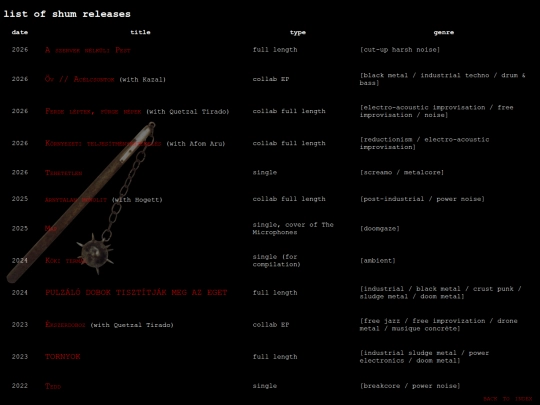Click the industrial / black metal / crust punk cell
The width and height of the screenshot is (540, 405).
(x=441, y=292)
